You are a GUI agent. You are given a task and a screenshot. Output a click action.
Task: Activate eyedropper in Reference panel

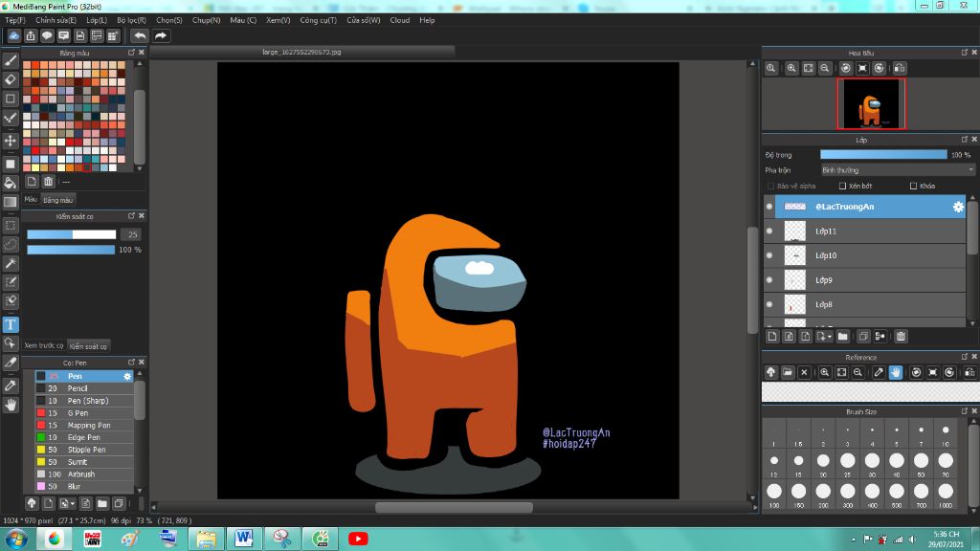(878, 372)
